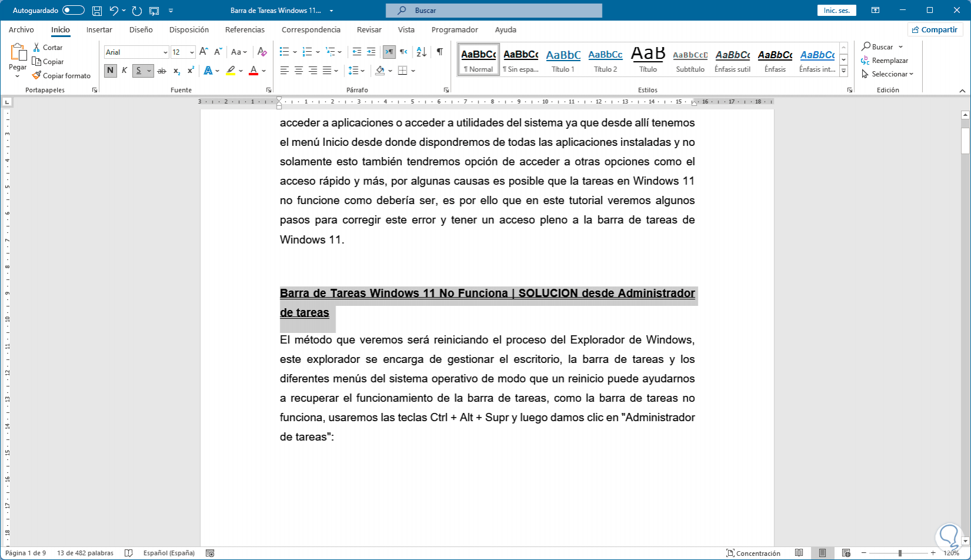Switch to the Diseño tab
Viewport: 971px width, 560px height.
tap(141, 29)
